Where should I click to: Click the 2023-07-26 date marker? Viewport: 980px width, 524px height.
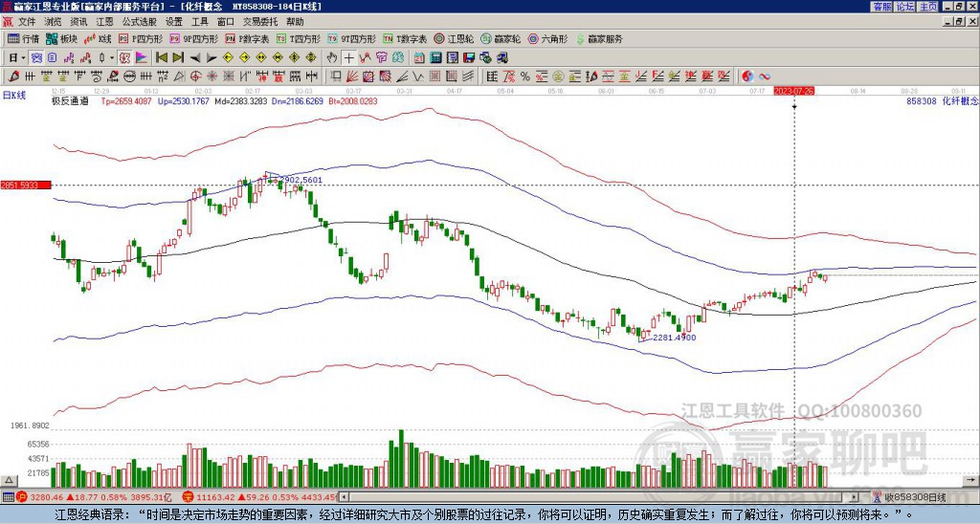(x=793, y=90)
